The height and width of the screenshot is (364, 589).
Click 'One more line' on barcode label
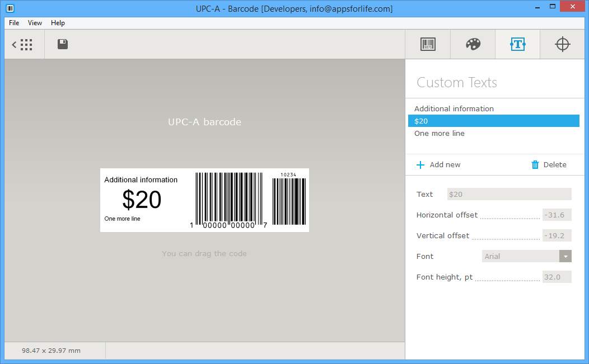pos(123,219)
